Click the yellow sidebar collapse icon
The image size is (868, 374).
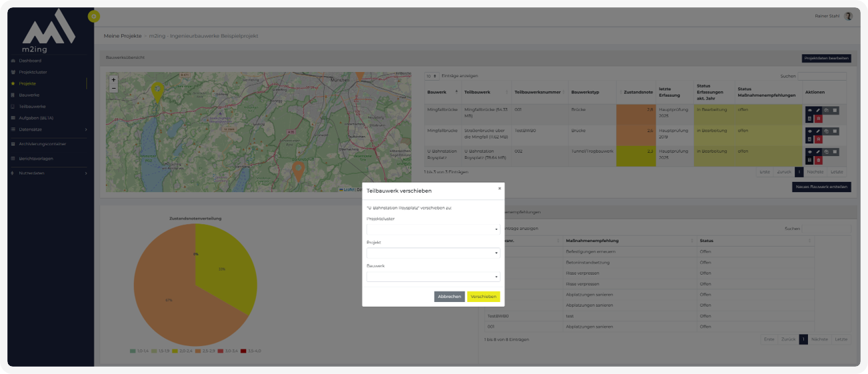94,16
